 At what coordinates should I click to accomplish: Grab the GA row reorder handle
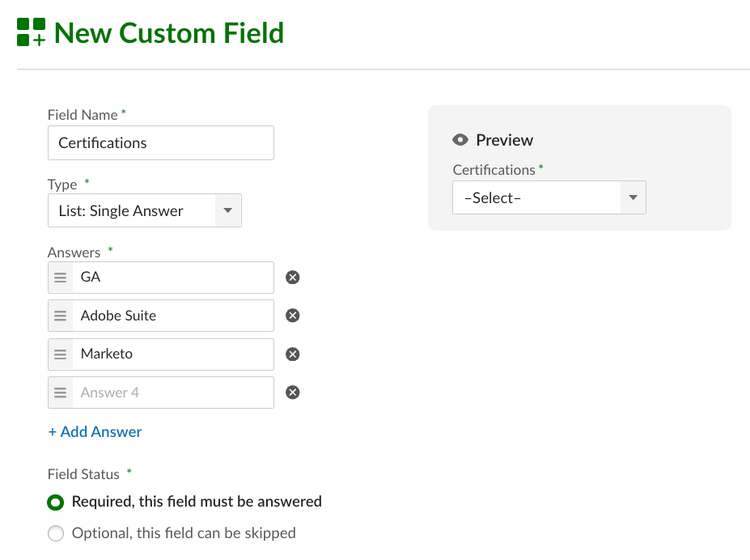click(60, 277)
